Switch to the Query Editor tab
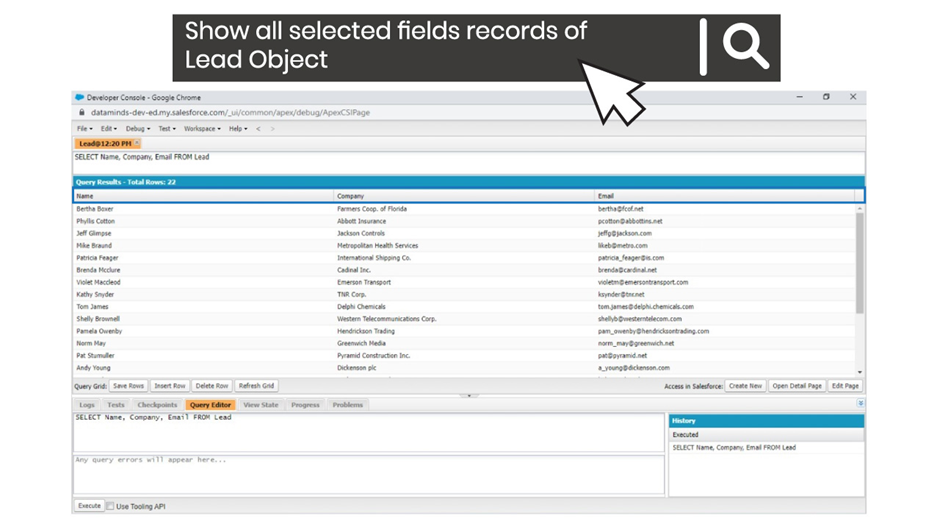Image resolution: width=940 pixels, height=529 pixels. pos(210,405)
